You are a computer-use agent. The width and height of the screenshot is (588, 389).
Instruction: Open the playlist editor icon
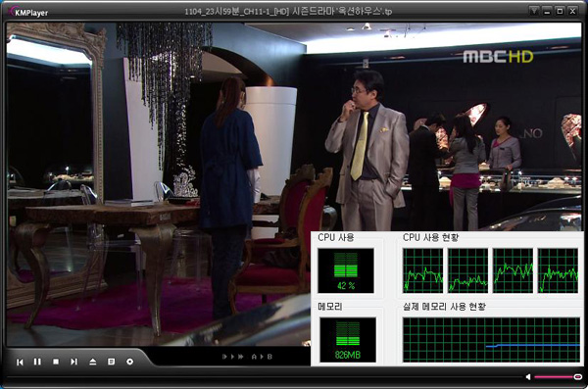[111, 362]
